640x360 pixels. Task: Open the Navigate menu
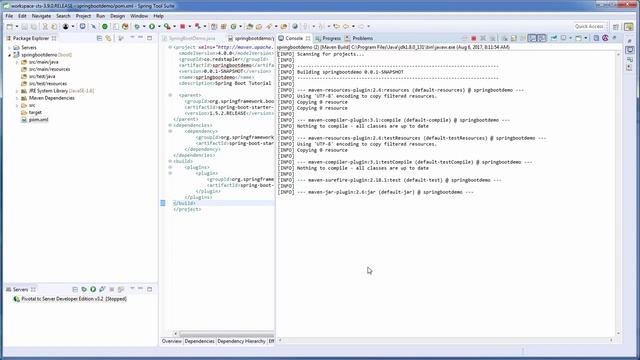pos(41,16)
